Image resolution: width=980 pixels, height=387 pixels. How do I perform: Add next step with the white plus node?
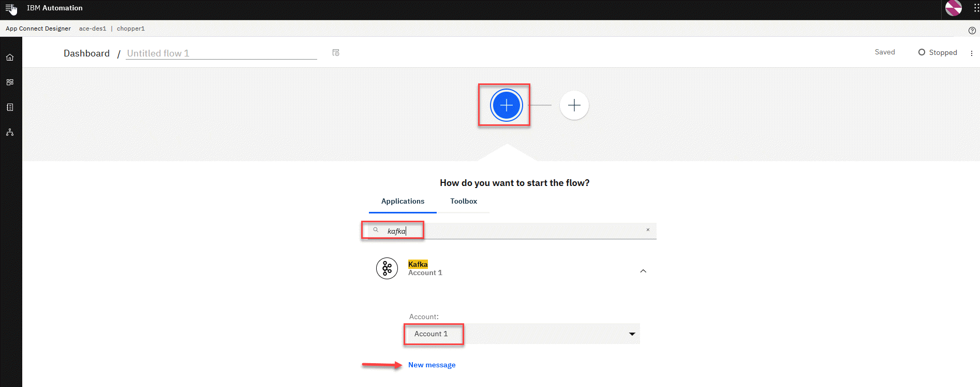(574, 106)
